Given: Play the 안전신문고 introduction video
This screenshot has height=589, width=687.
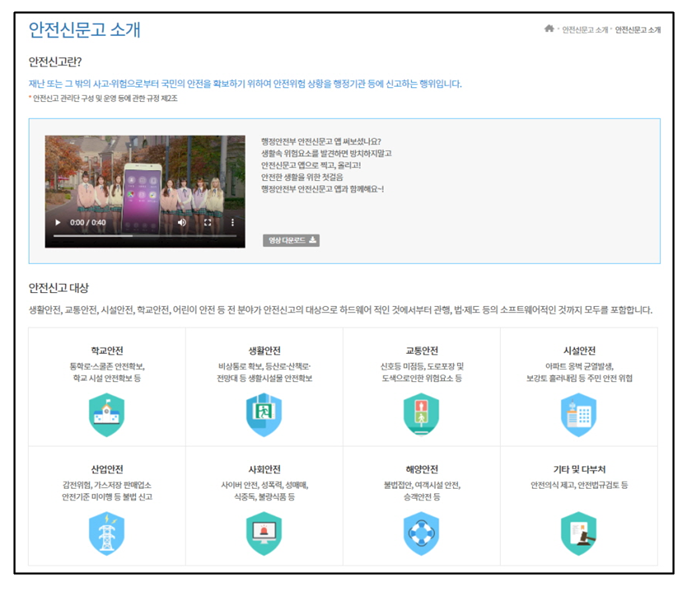Looking at the screenshot, I should pyautogui.click(x=58, y=223).
